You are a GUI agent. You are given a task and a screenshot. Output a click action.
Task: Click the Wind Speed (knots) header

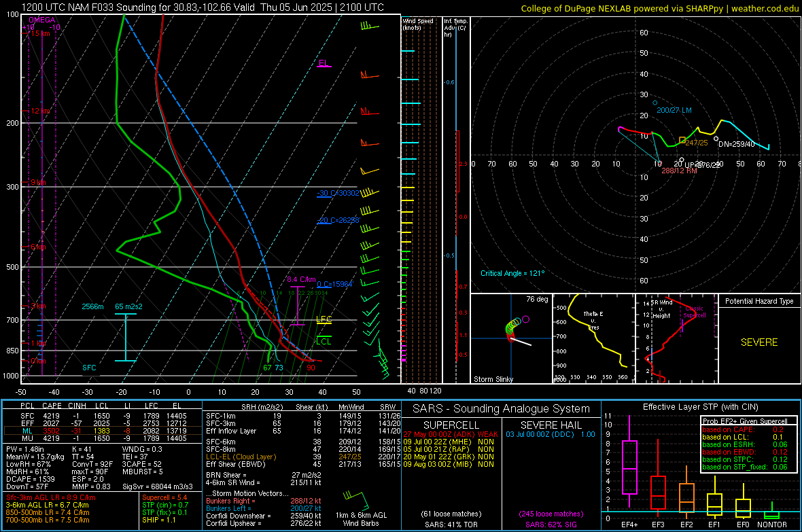point(418,24)
